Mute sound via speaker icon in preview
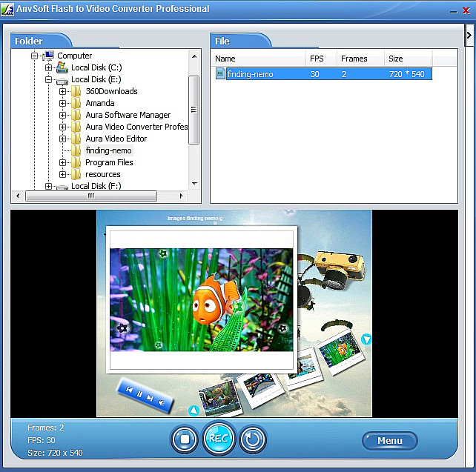The height and width of the screenshot is (472, 476). (x=162, y=403)
